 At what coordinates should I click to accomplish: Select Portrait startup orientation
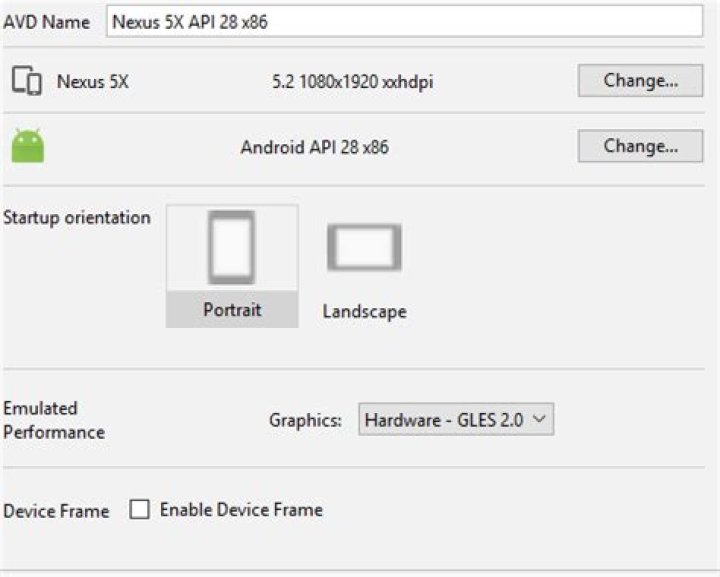pyautogui.click(x=232, y=266)
